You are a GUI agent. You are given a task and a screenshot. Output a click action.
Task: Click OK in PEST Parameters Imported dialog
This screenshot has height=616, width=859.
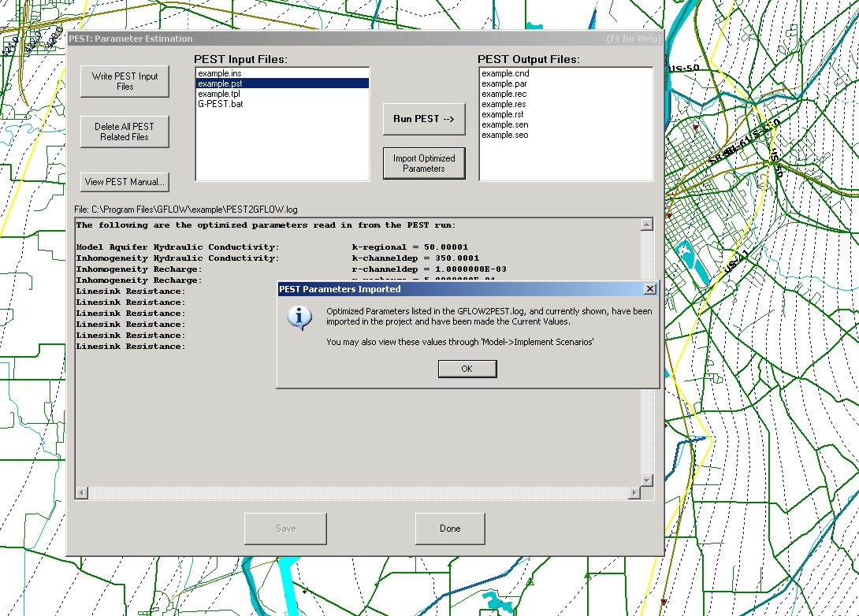[x=467, y=369]
